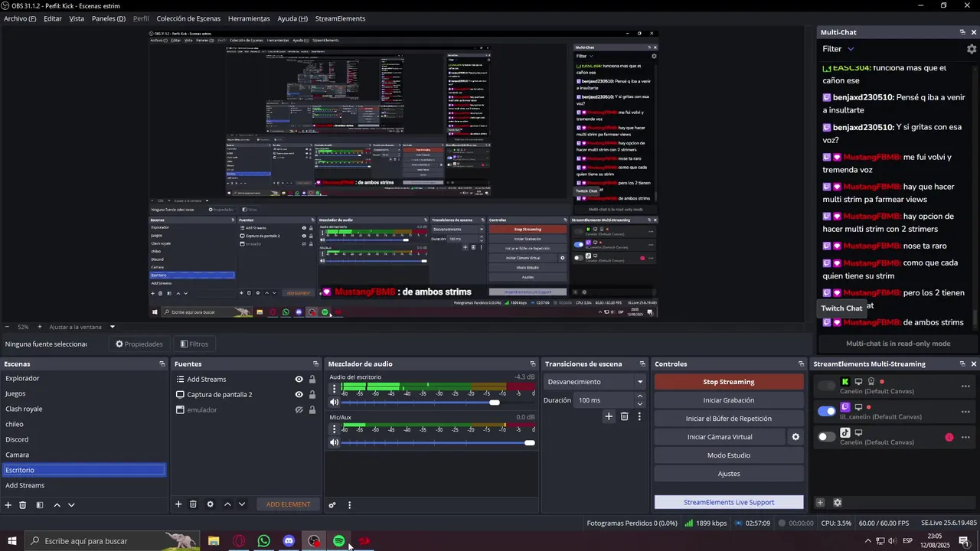980x551 pixels.
Task: Open Discord from the taskbar
Action: point(289,541)
